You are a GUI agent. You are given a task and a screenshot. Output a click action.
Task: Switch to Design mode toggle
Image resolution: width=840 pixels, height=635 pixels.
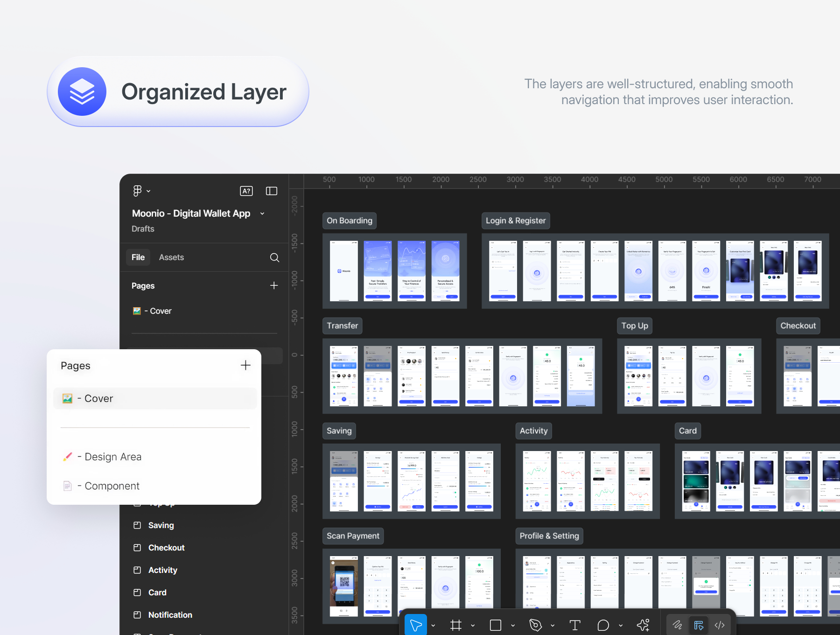tap(699, 625)
